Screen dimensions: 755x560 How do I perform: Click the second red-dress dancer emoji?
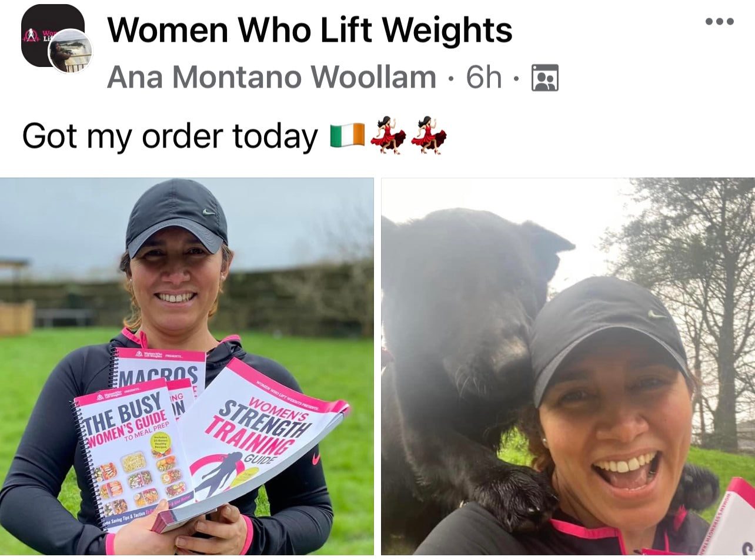[x=429, y=135]
